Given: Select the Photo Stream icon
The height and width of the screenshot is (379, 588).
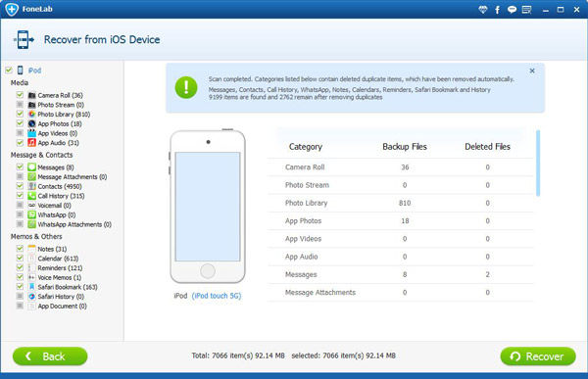Looking at the screenshot, I should pos(32,105).
